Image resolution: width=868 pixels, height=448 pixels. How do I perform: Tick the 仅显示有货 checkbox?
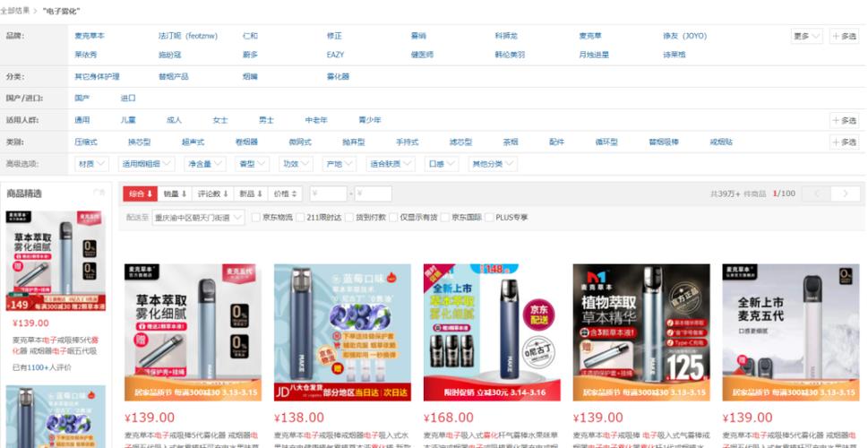tap(393, 218)
